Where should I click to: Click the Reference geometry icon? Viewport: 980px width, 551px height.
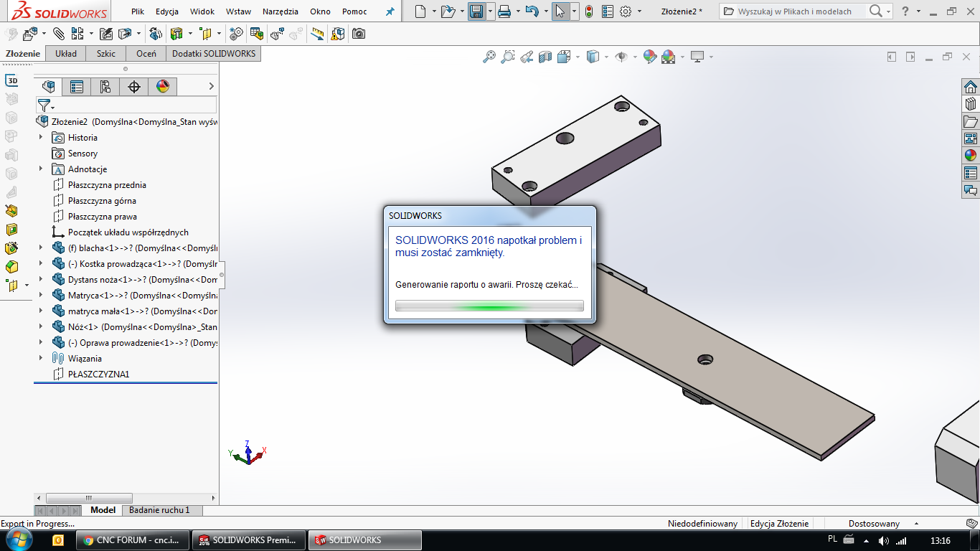(206, 34)
